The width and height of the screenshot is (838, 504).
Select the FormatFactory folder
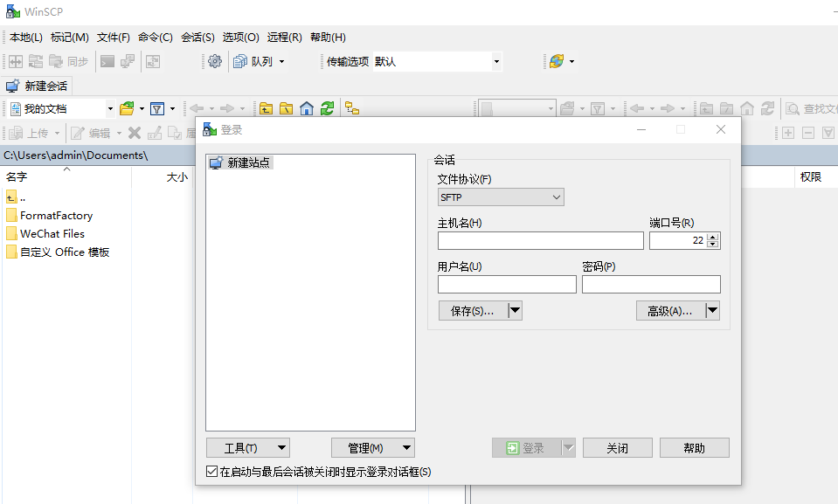coord(50,216)
